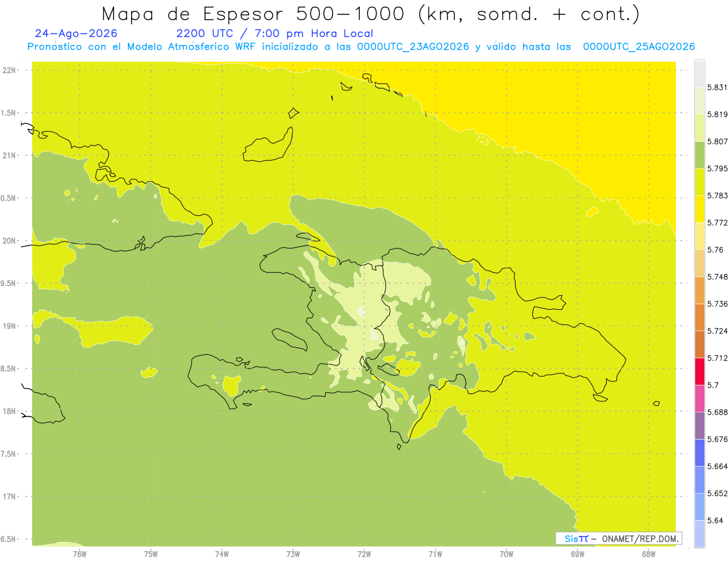Click the 69W longitude label

[578, 554]
